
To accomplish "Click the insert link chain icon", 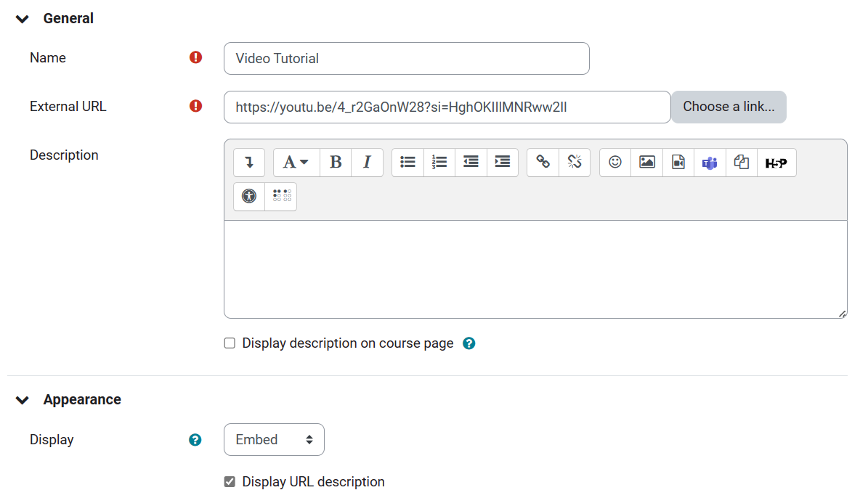I will coord(543,163).
